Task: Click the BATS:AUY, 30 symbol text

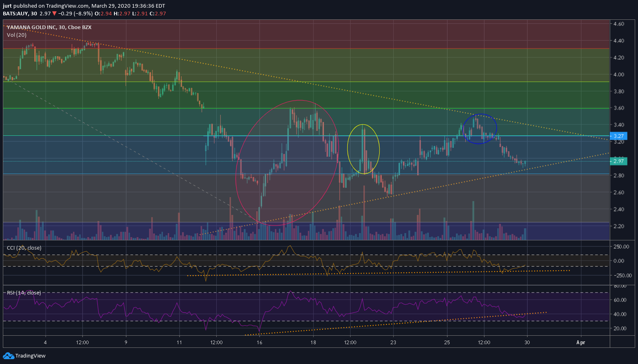Action: [x=20, y=14]
